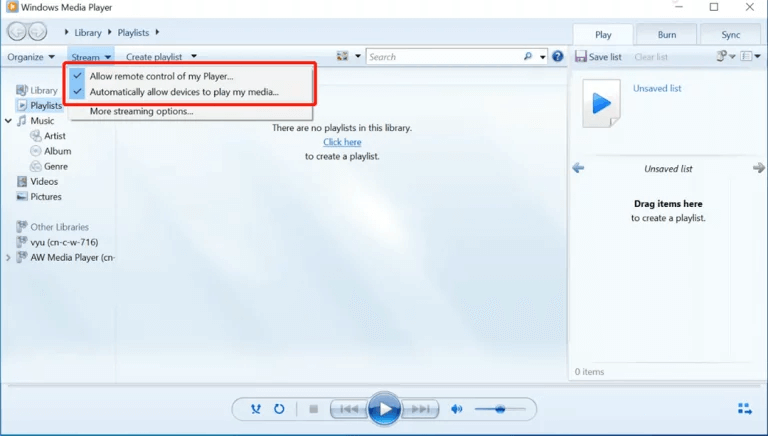Click the Music note icon in the tree
Viewport: 768px width, 436px height.
(22, 121)
